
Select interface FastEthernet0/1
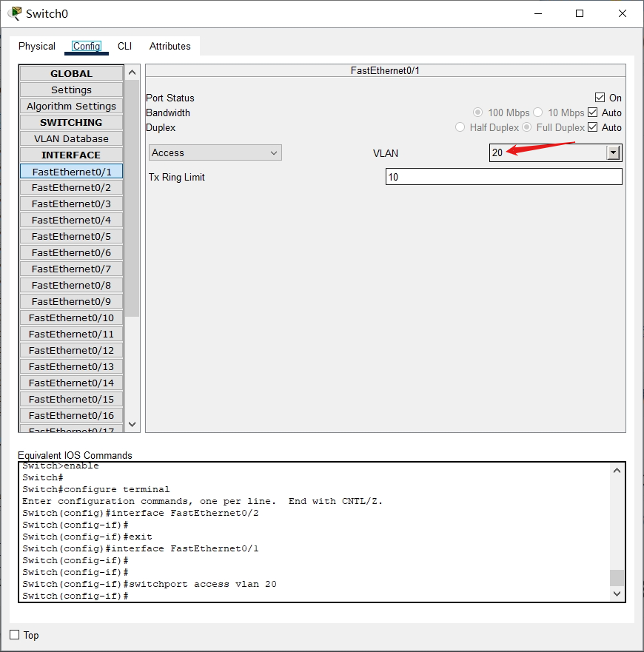point(71,172)
